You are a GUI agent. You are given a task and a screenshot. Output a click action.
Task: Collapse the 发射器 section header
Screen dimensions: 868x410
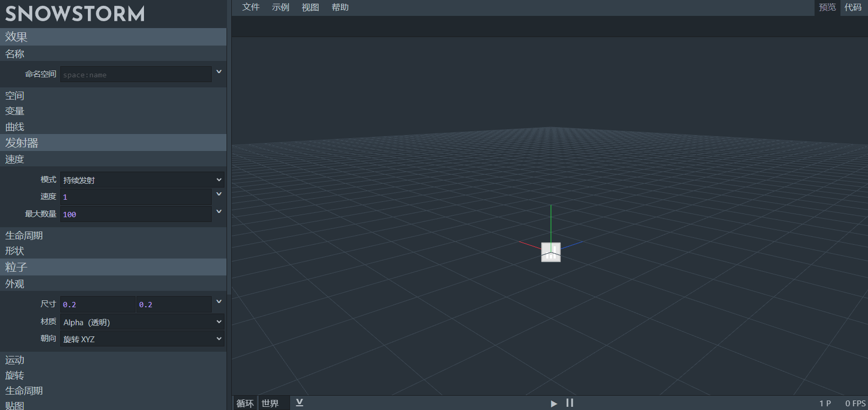point(113,142)
